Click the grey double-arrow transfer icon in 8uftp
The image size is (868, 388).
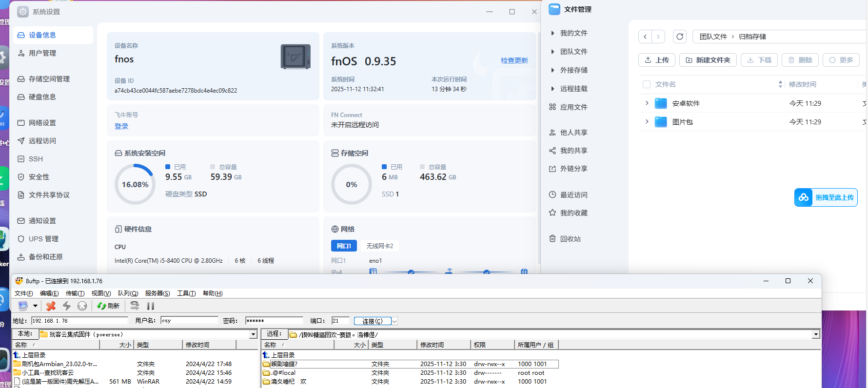click(x=135, y=306)
